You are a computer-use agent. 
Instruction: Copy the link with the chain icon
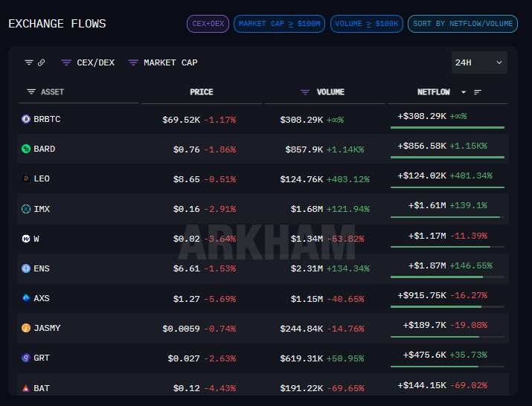point(42,62)
